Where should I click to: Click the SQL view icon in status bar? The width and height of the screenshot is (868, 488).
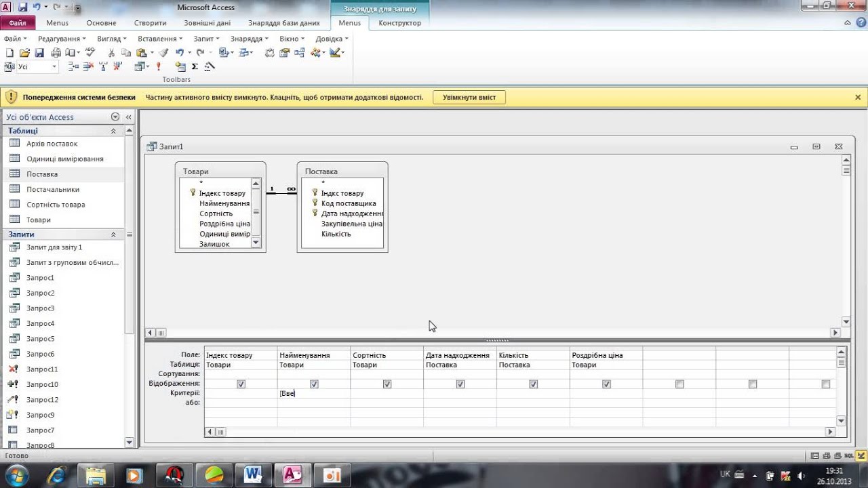(x=848, y=456)
